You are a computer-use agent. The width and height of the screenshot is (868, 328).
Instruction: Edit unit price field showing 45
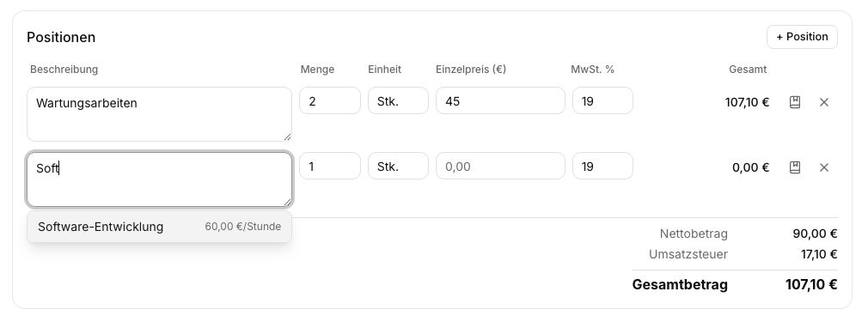[x=500, y=100]
